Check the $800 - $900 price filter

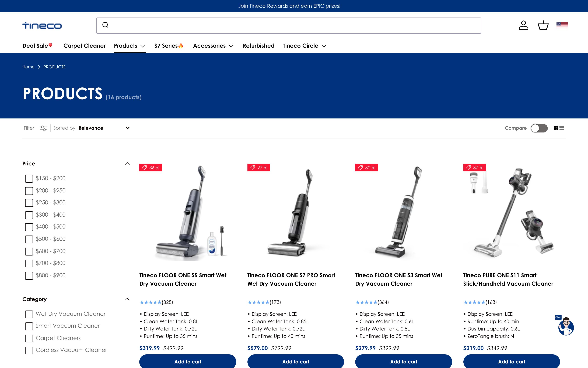pyautogui.click(x=29, y=275)
